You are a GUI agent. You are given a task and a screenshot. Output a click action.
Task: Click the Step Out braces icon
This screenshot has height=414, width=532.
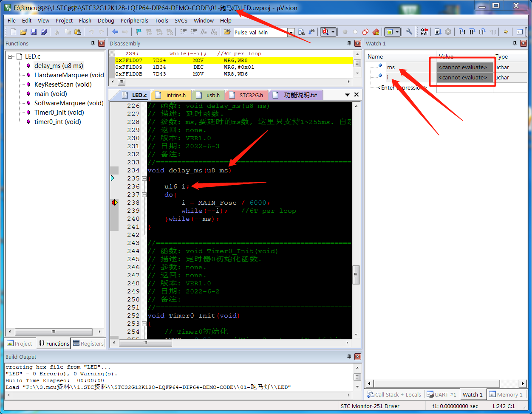click(482, 32)
